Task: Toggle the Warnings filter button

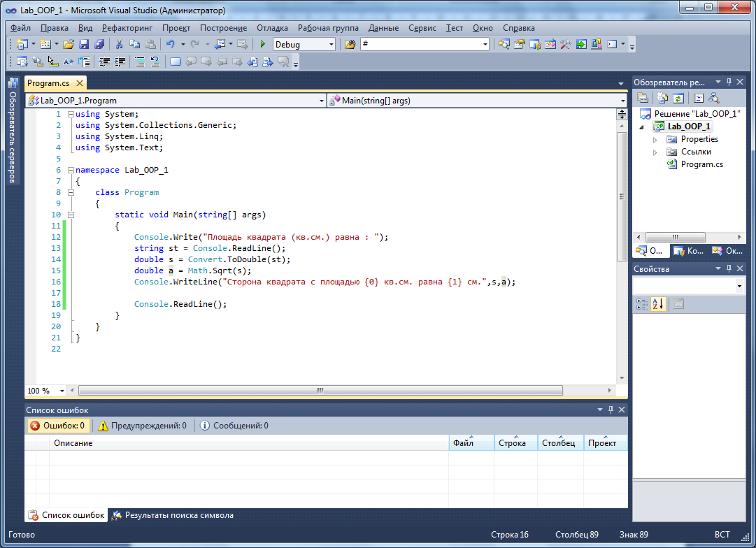Action: 143,425
